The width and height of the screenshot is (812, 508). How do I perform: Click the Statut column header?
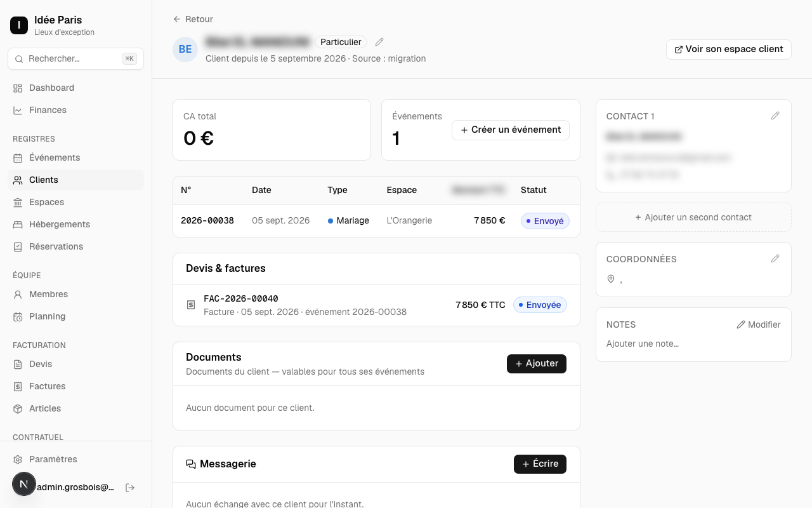[534, 190]
